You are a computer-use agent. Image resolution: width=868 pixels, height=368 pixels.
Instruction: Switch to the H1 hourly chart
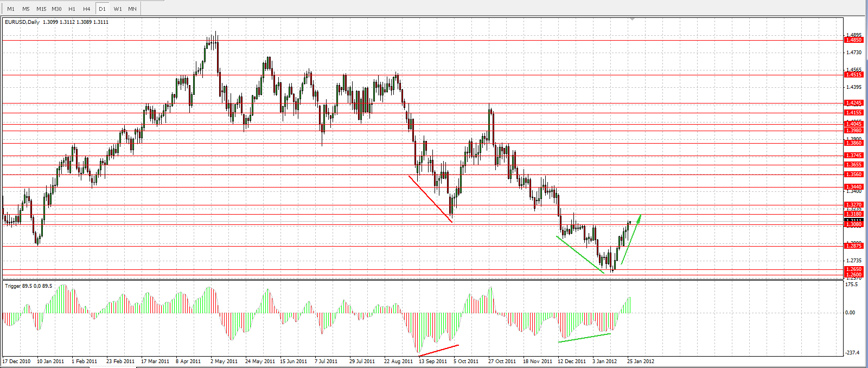[72, 9]
